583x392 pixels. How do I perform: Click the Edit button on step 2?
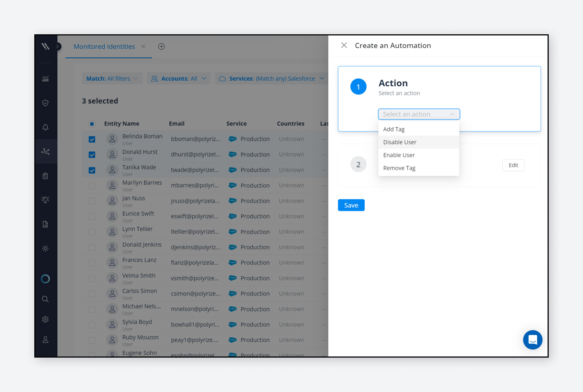pos(513,165)
